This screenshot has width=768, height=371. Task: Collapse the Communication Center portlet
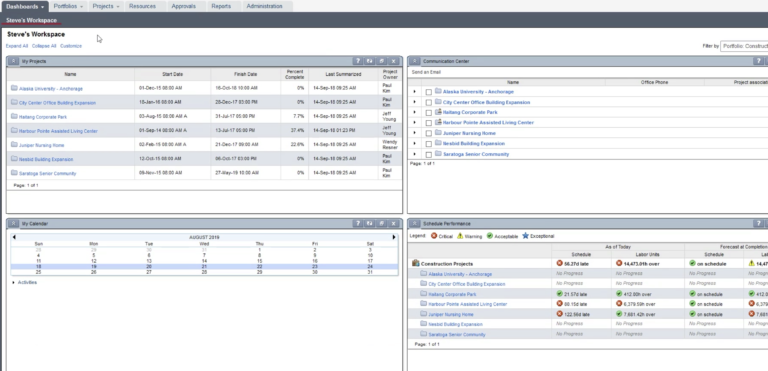[415, 61]
